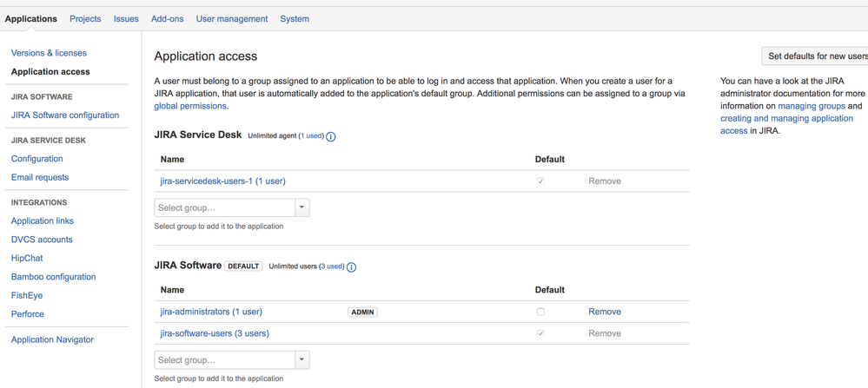Open creating and managing application access link
Image resolution: width=868 pixels, height=388 pixels.
(786, 124)
